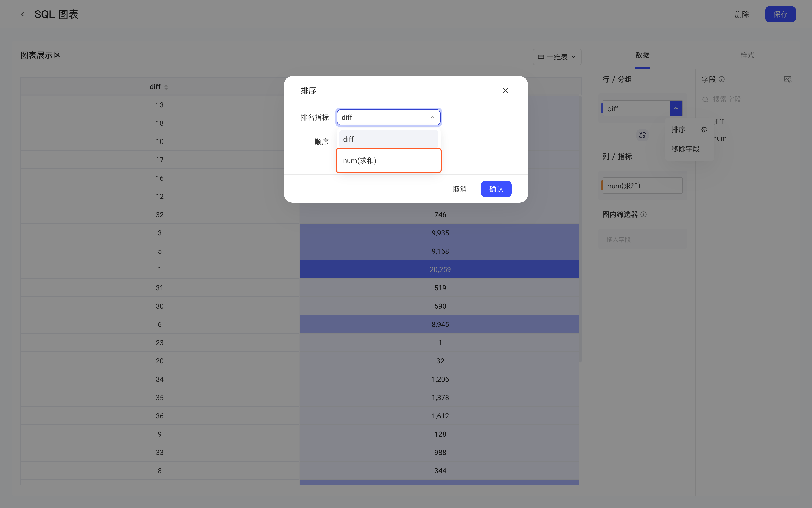
Task: Toggle the diff field chevron in 行 / 分组
Action: tap(676, 108)
